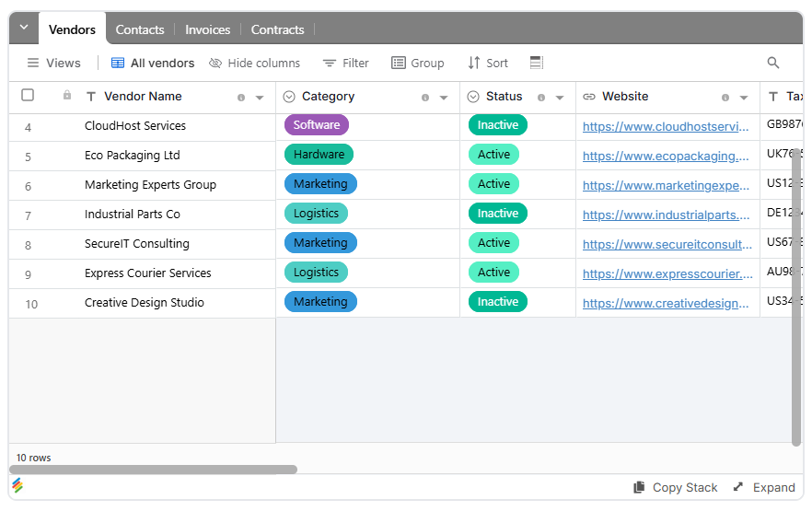Click the text type icon beside Vendor Name
Screen dimensions: 812x511
click(91, 97)
